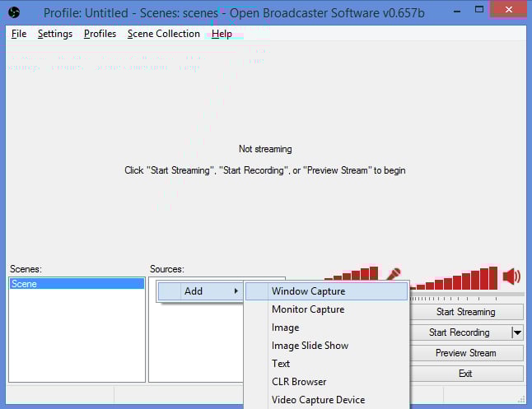Maximize the OBS window
Screen dimensions: 532x409
click(479, 10)
